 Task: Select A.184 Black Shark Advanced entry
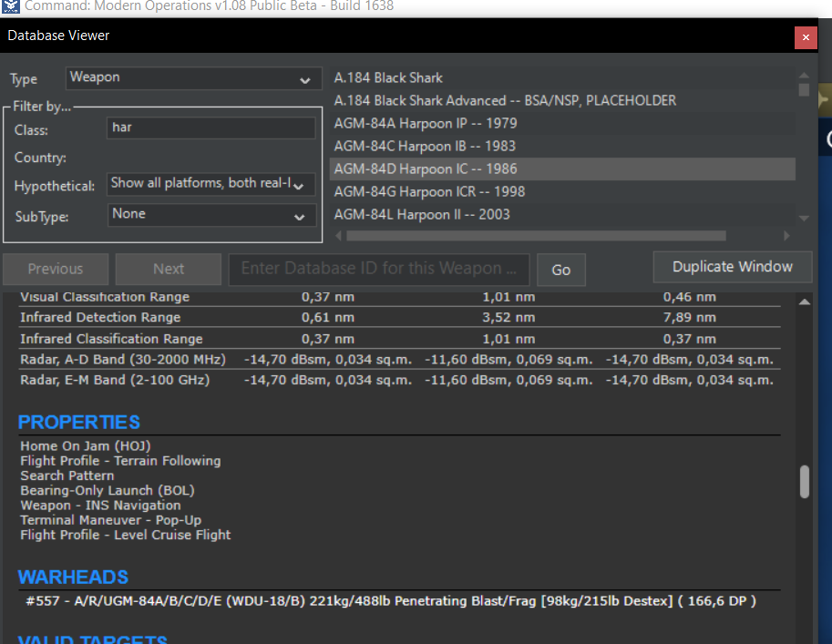pyautogui.click(x=505, y=100)
